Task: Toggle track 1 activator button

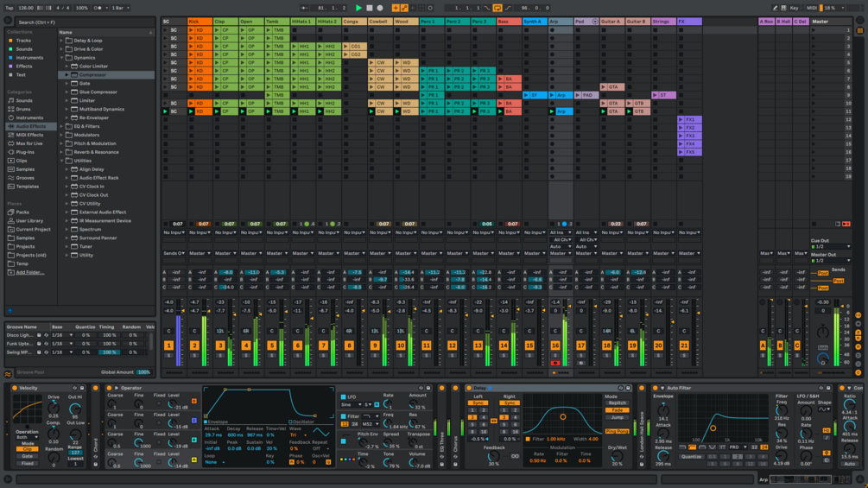Action: click(x=168, y=345)
